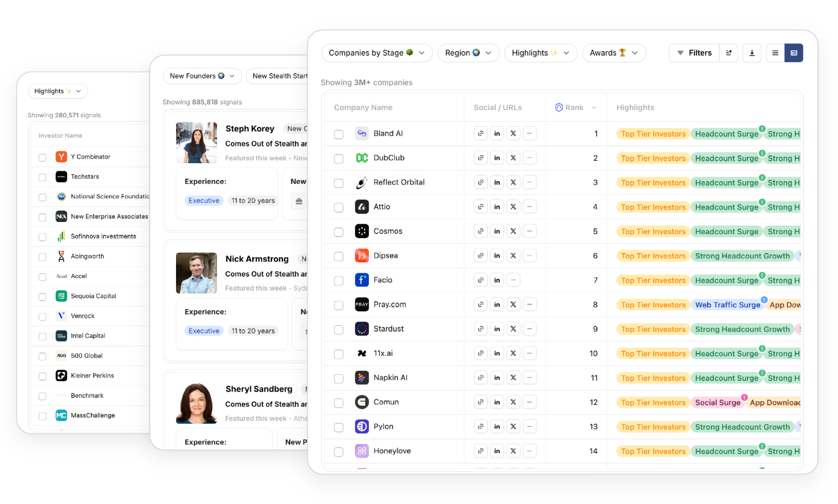Screen dimensions: 838x504
Task: Click Executive tag under Steph Korey
Action: click(204, 201)
